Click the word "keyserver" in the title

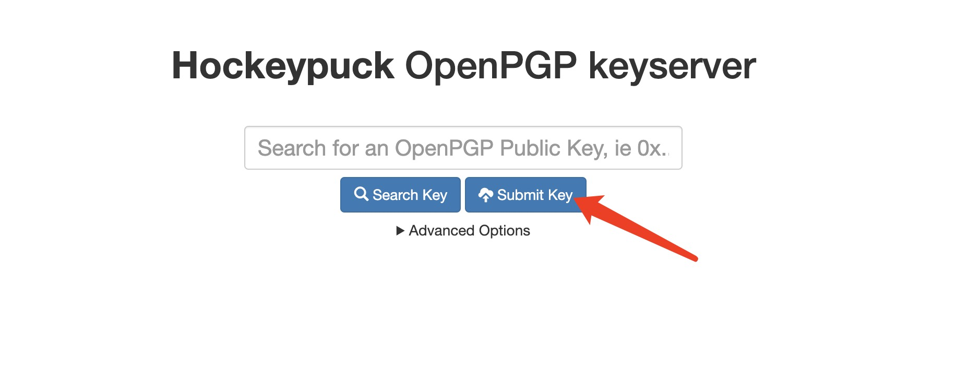click(x=672, y=67)
